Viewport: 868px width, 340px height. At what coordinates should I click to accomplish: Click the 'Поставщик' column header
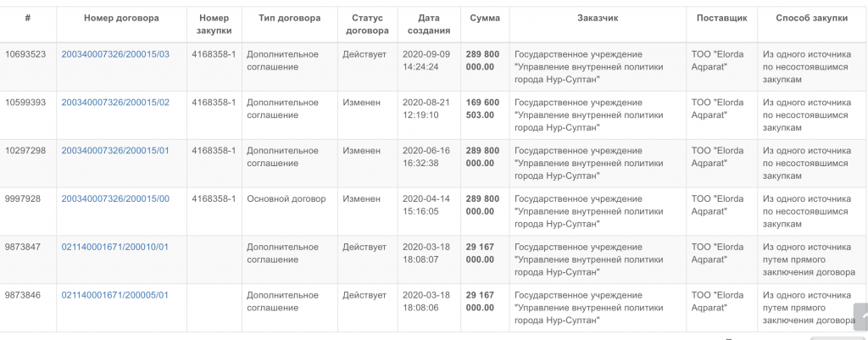722,19
